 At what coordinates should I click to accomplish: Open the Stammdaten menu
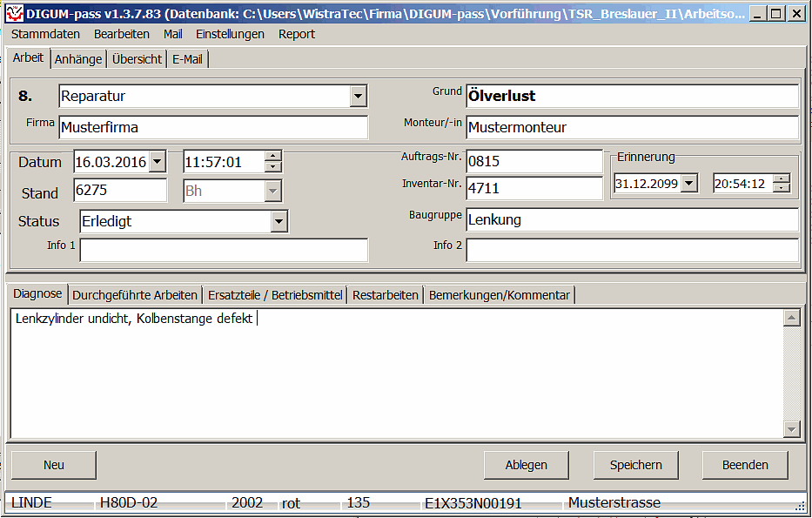pyautogui.click(x=45, y=34)
